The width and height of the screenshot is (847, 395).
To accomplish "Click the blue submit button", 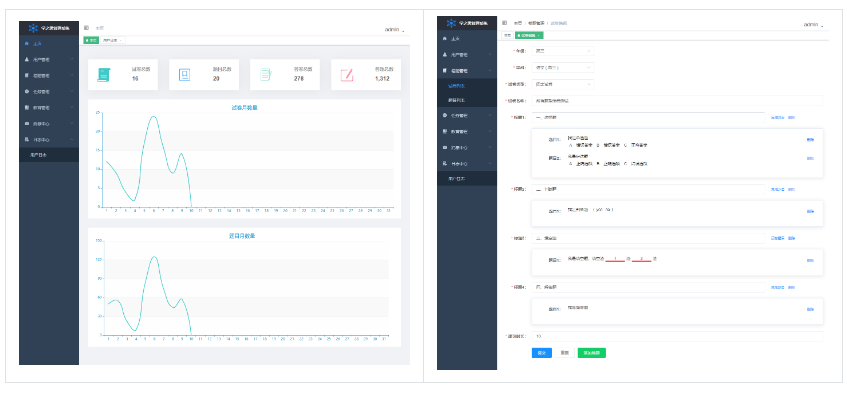I will [x=542, y=353].
